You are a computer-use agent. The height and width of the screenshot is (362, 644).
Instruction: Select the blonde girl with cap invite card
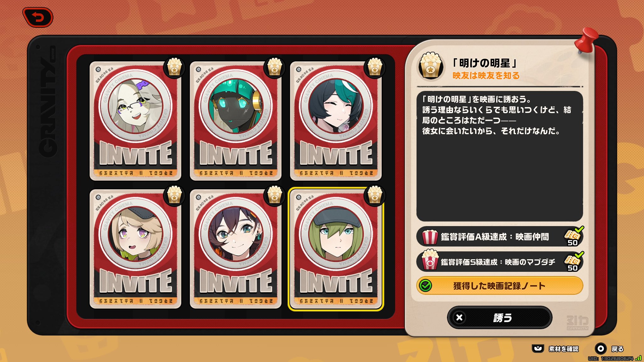136,249
